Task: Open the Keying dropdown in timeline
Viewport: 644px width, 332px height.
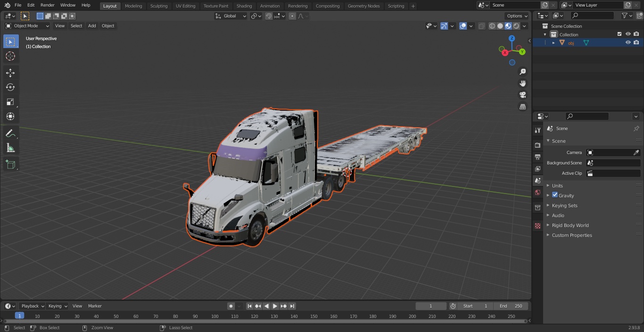Action: (58, 306)
